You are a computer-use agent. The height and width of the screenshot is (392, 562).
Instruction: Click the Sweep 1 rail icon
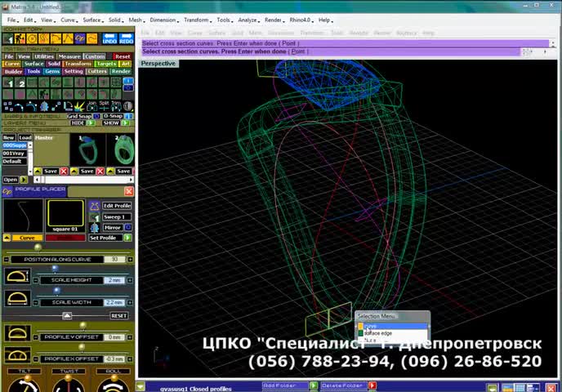coord(94,216)
